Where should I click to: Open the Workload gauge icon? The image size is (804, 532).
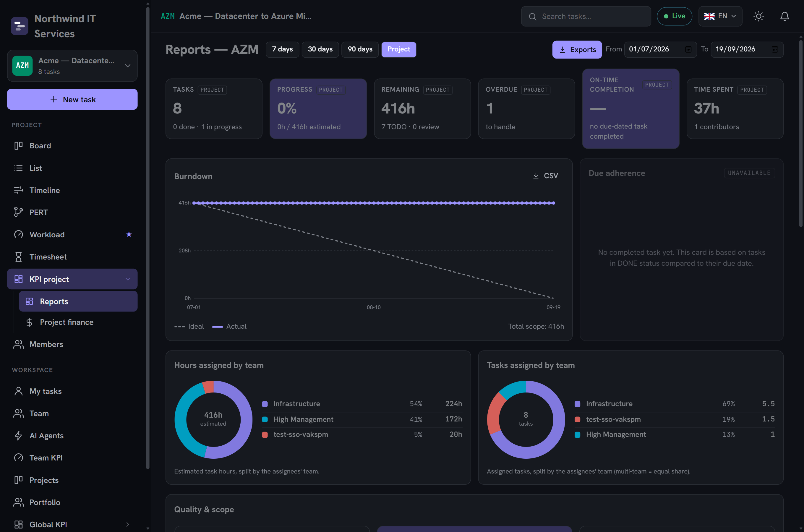click(18, 234)
